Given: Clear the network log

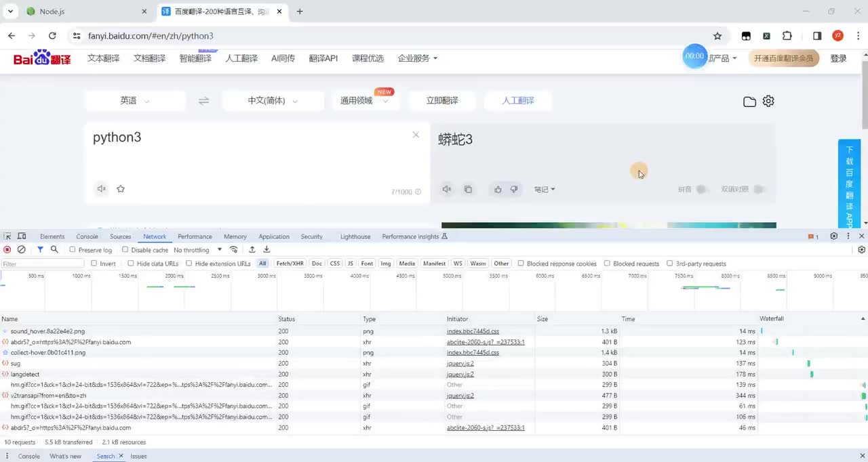Looking at the screenshot, I should [x=22, y=250].
